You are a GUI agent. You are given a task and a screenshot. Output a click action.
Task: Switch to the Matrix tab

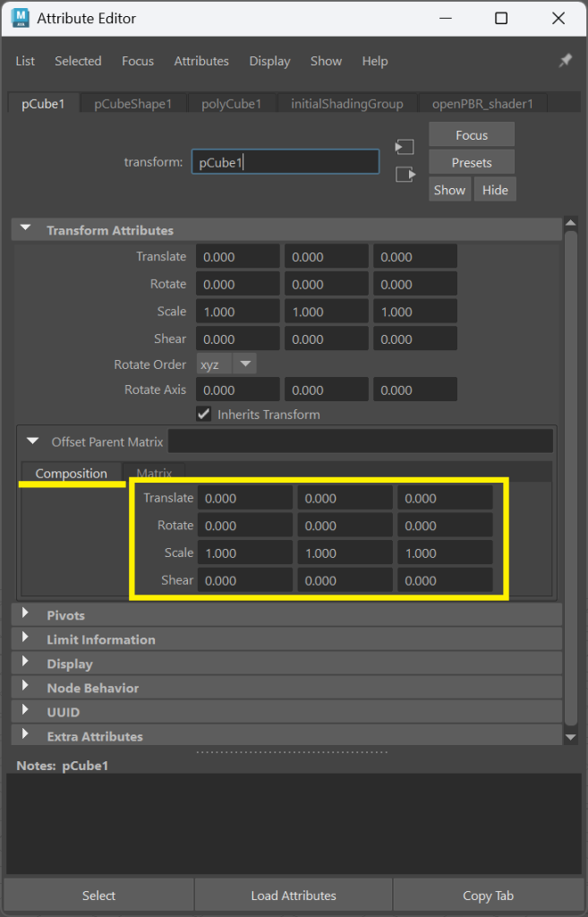pyautogui.click(x=154, y=473)
